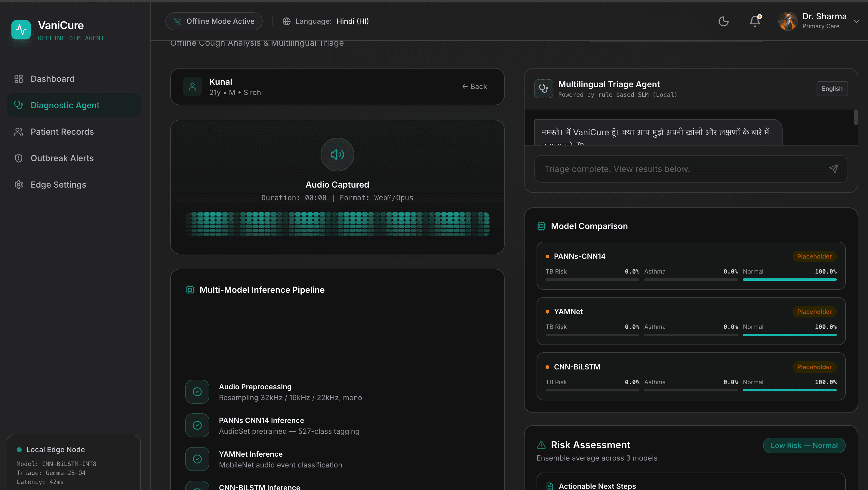Toggle dark mode with the moon icon

723,21
